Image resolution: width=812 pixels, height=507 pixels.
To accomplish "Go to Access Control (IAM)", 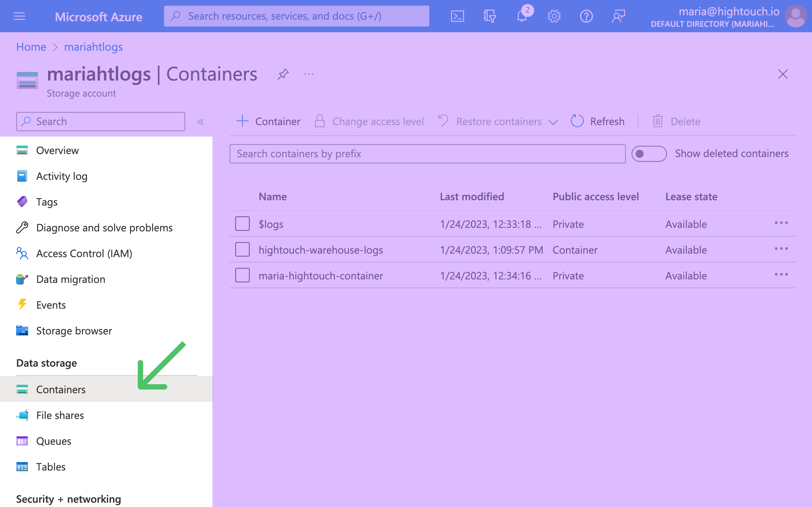I will coord(84,253).
